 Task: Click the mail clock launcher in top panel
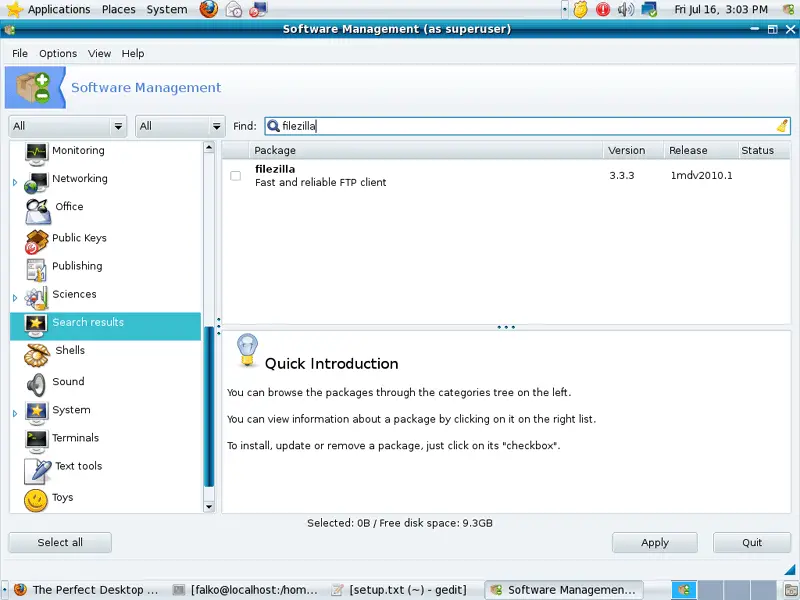(x=234, y=9)
